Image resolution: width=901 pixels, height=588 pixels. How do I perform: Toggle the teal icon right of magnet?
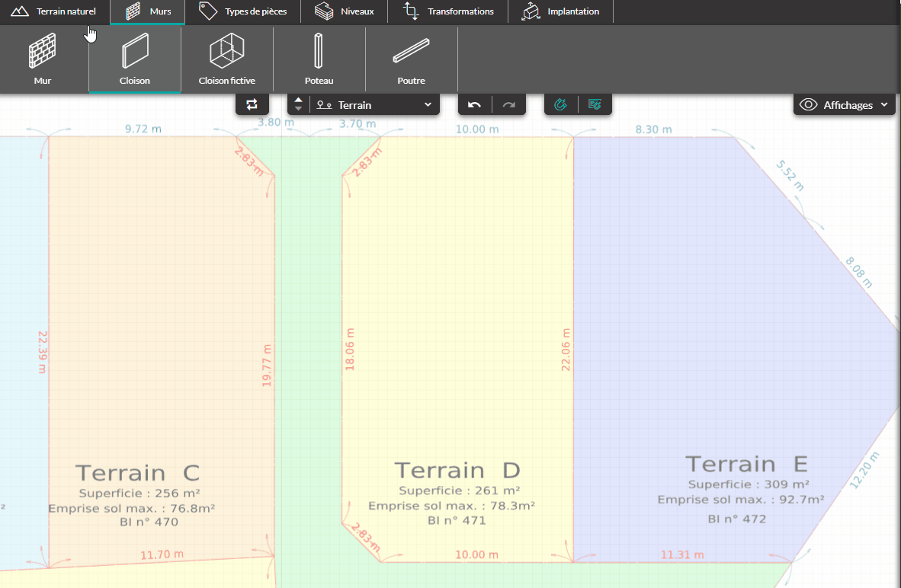pos(595,105)
